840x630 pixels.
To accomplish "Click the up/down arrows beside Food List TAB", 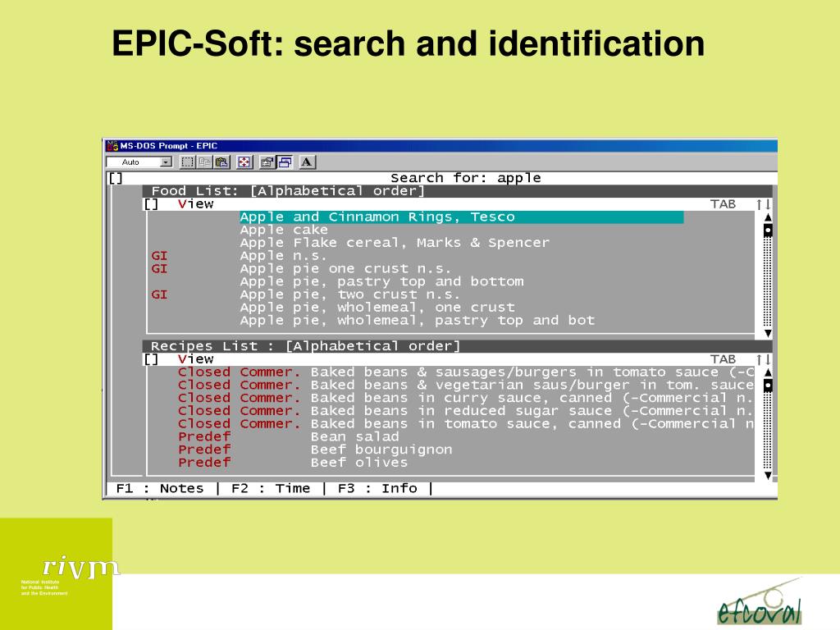I will pyautogui.click(x=764, y=204).
